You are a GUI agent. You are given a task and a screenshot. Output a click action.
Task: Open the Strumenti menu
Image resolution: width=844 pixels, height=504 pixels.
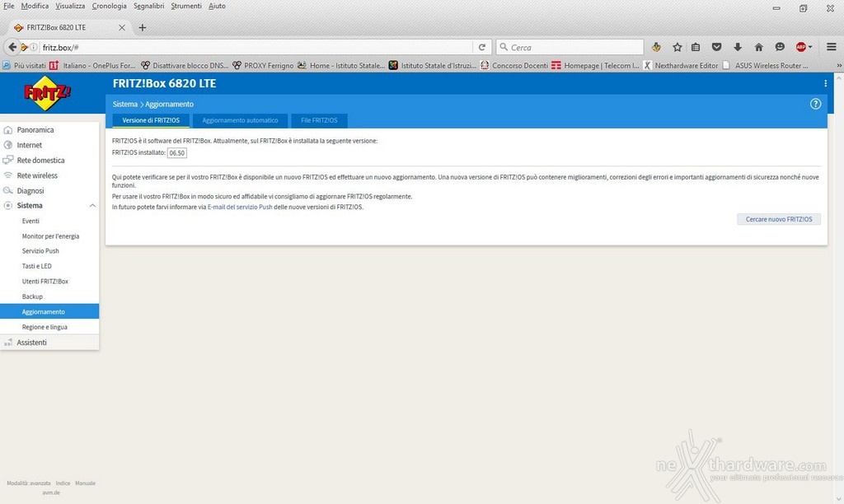[186, 6]
